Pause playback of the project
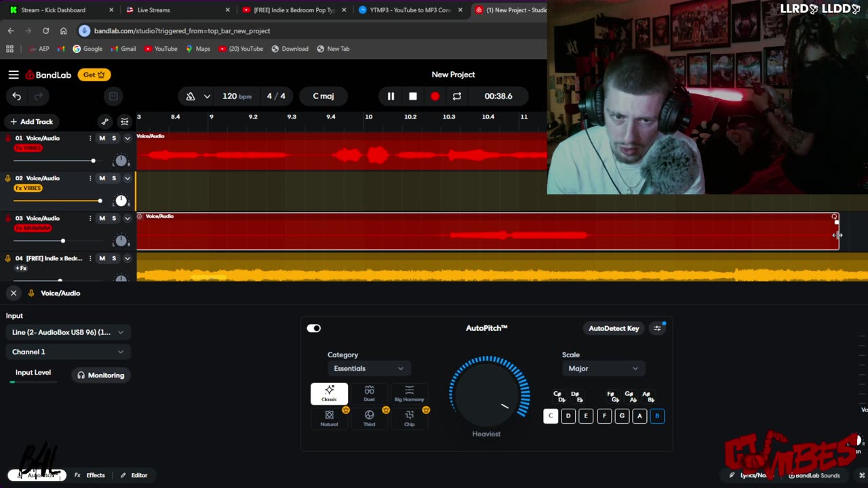The height and width of the screenshot is (488, 868). click(391, 96)
